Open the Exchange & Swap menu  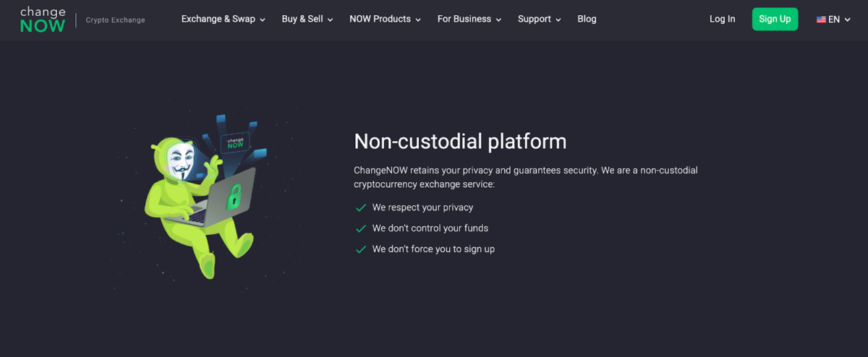pyautogui.click(x=224, y=20)
